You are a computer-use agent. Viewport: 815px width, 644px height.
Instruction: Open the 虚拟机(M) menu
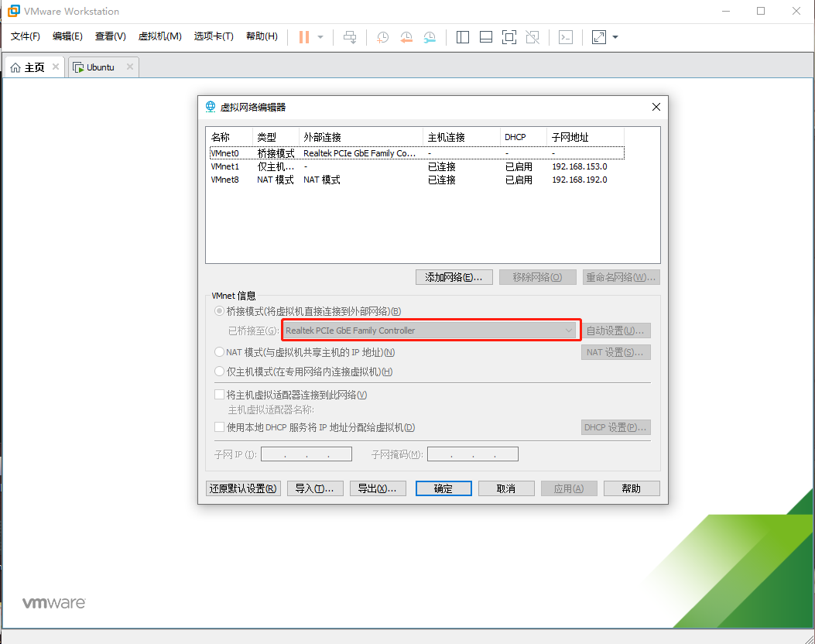(159, 36)
